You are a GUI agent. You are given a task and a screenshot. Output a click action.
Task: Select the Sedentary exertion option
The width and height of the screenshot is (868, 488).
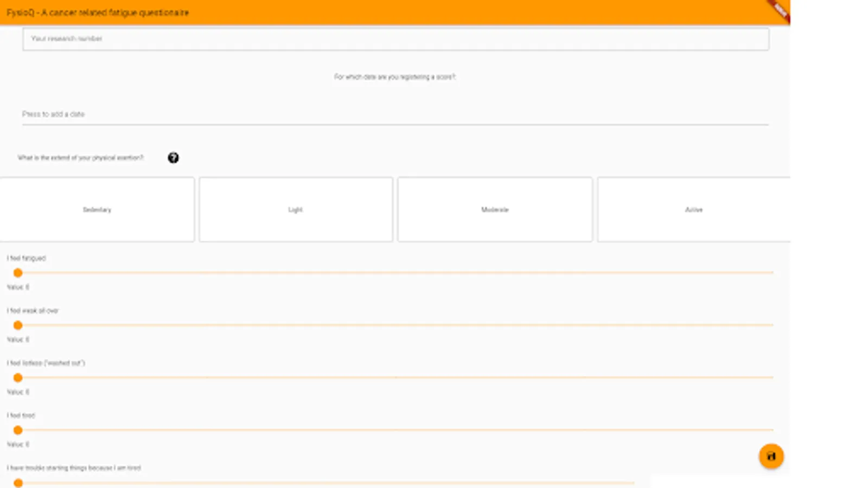click(97, 209)
